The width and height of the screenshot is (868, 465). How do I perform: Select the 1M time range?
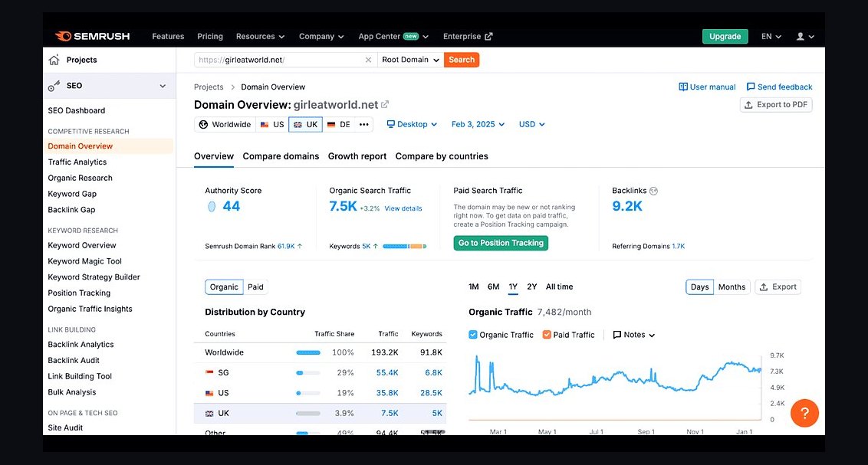pyautogui.click(x=473, y=287)
